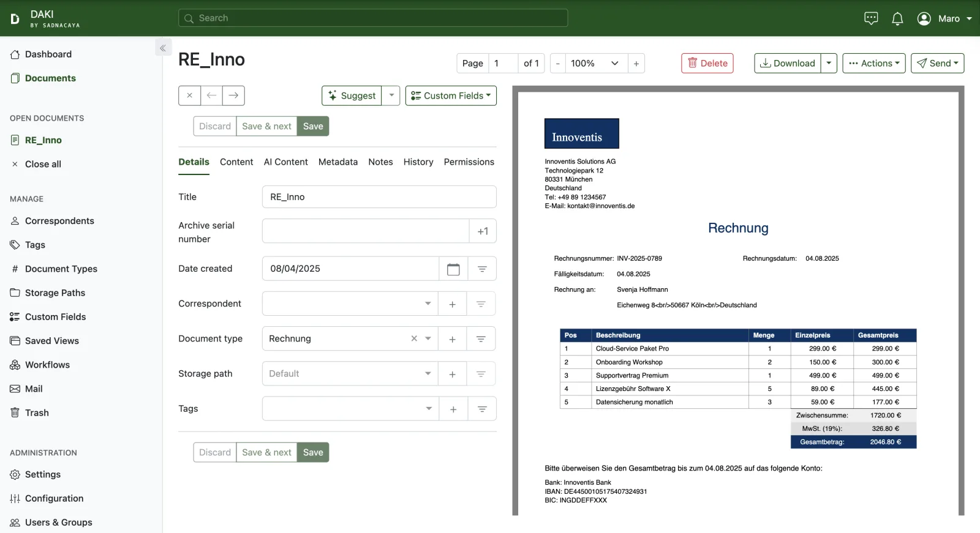Click the bottom Save button
Screen dimensions: 980x533
313,452
